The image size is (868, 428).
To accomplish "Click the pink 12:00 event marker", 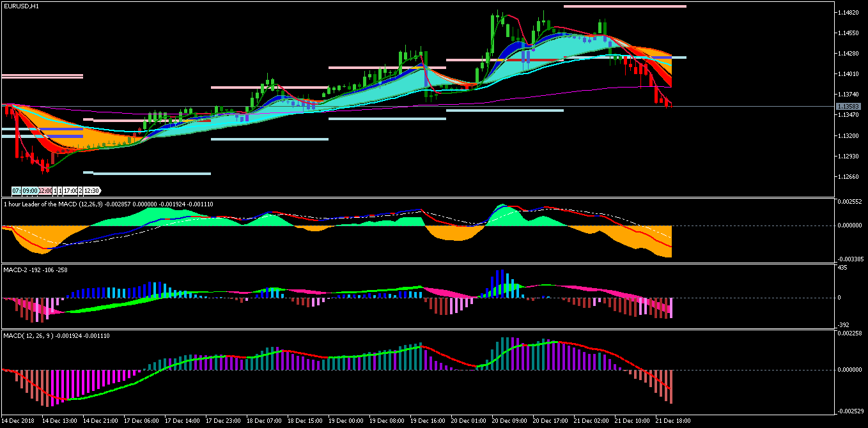I will pyautogui.click(x=45, y=190).
